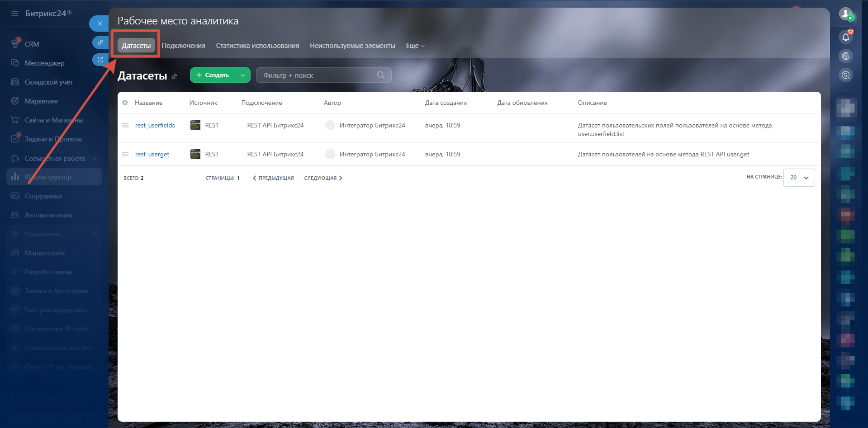Click the author avatar in rest_userfields row
The image size is (868, 428).
tap(330, 125)
